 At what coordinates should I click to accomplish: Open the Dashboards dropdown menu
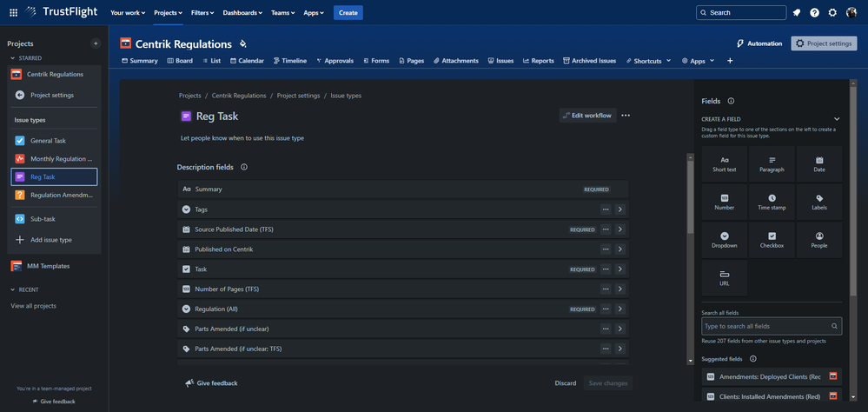(242, 13)
